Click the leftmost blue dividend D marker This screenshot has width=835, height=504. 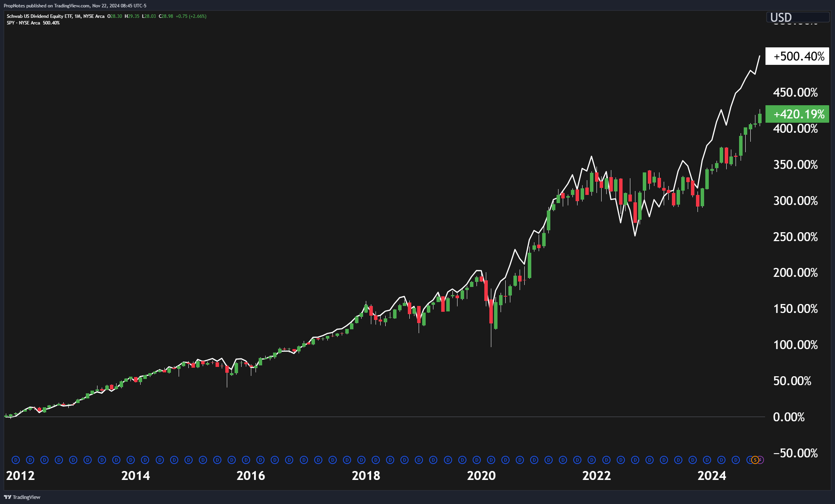click(16, 460)
